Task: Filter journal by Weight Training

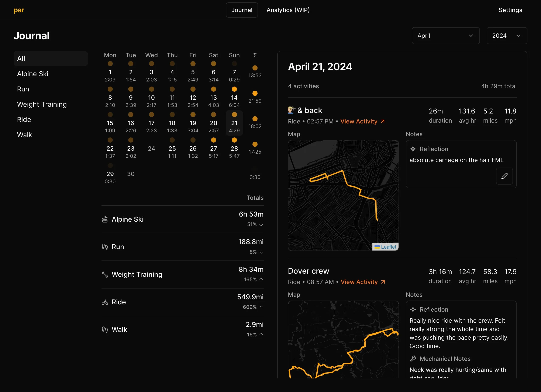Action: tap(42, 104)
